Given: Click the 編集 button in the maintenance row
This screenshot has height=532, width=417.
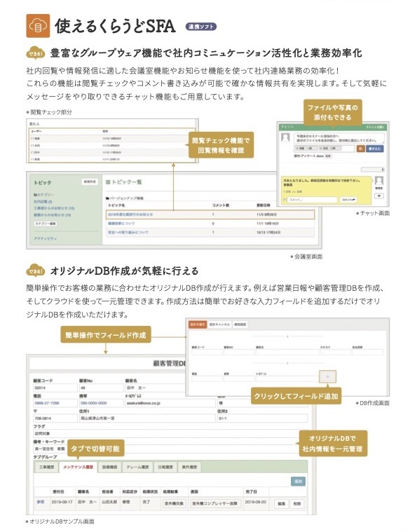Looking at the screenshot, I should 281,503.
